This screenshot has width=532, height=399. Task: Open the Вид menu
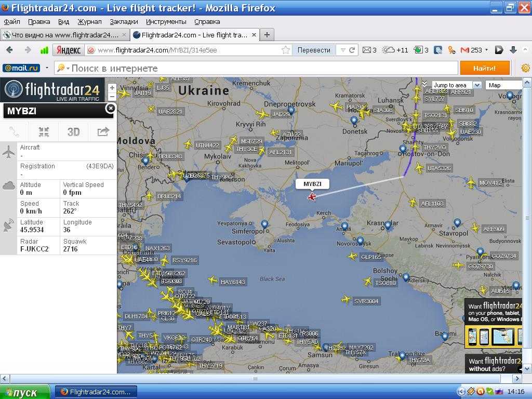coord(63,22)
